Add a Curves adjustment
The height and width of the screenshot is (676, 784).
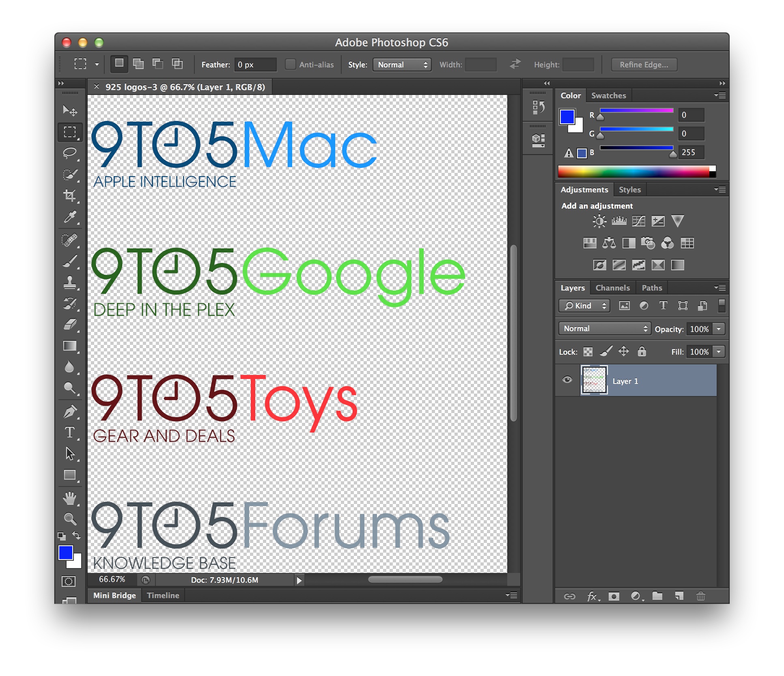(639, 222)
